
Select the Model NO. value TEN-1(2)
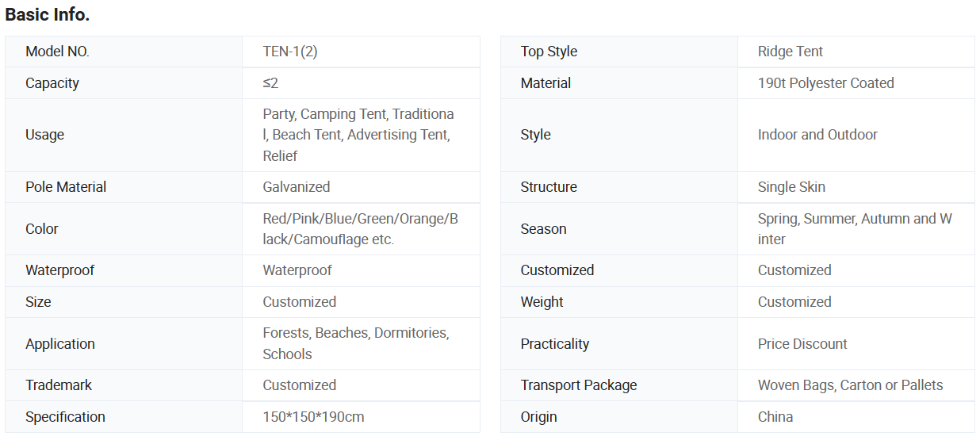(290, 52)
